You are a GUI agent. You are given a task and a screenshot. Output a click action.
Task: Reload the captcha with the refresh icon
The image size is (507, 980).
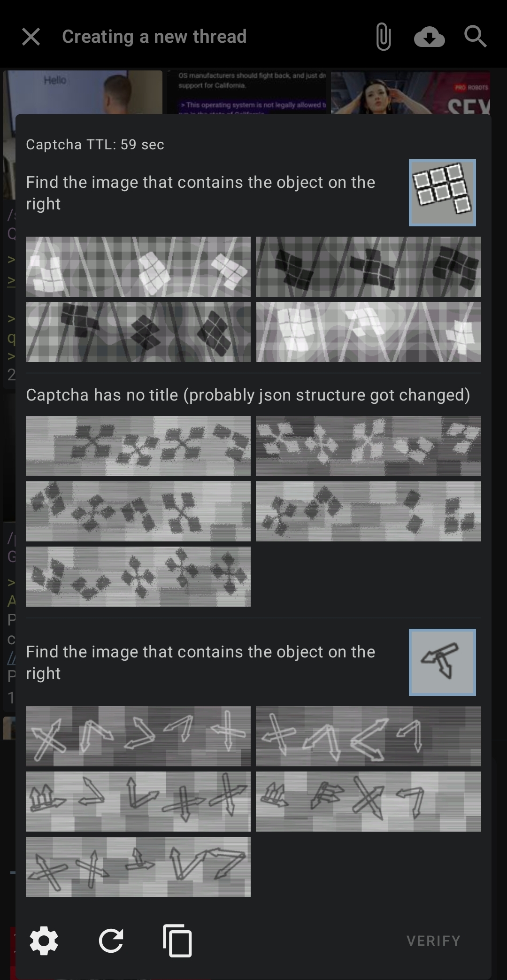[x=111, y=941]
